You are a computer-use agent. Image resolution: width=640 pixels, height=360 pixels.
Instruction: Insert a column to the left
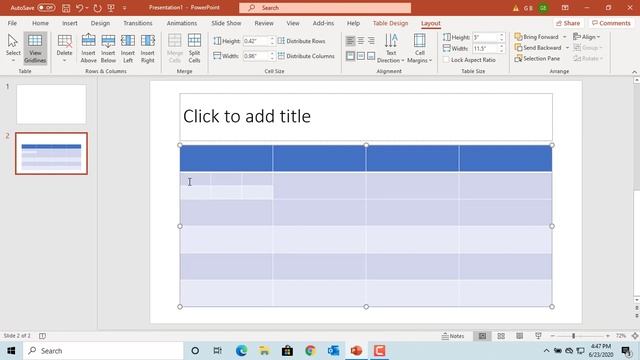(x=128, y=48)
